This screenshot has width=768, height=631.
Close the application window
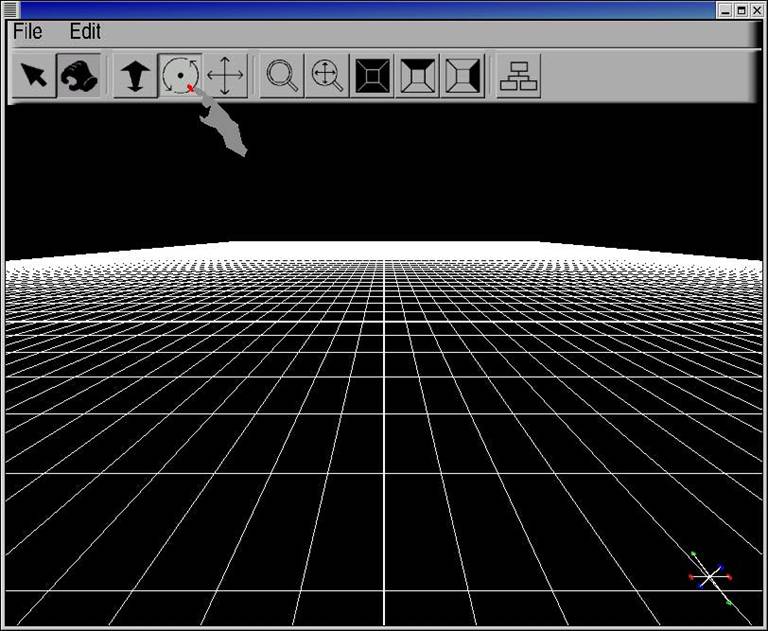pyautogui.click(x=757, y=10)
